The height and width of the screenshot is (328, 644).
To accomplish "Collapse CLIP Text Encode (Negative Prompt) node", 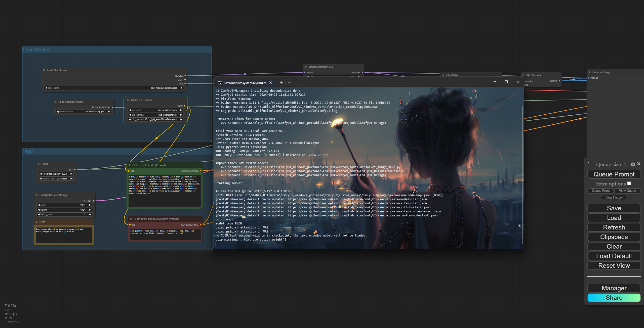I will (131, 219).
